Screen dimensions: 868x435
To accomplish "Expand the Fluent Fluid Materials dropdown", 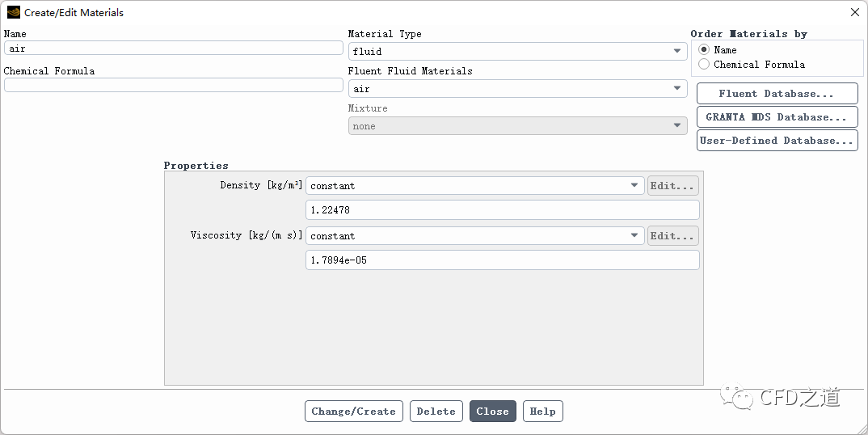I will pos(517,89).
